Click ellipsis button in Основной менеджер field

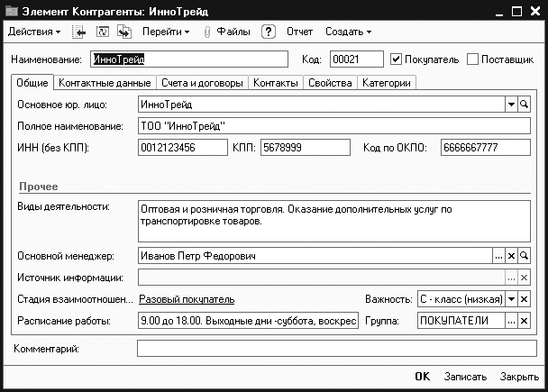point(498,256)
